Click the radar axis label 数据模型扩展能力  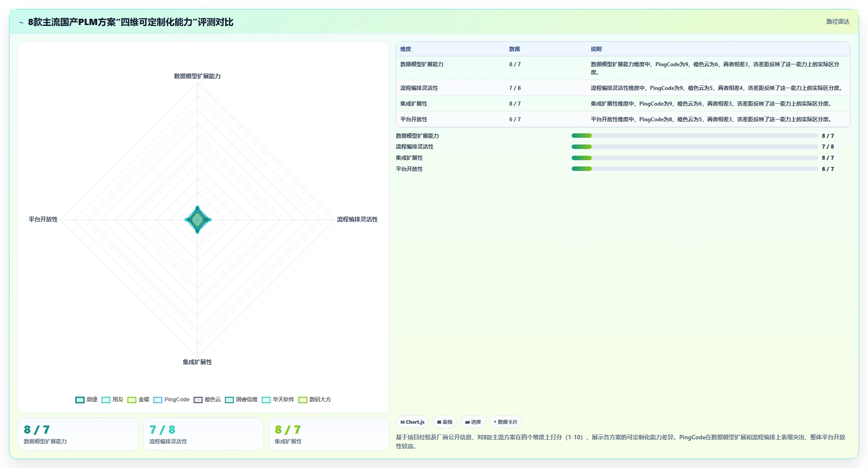[x=197, y=76]
